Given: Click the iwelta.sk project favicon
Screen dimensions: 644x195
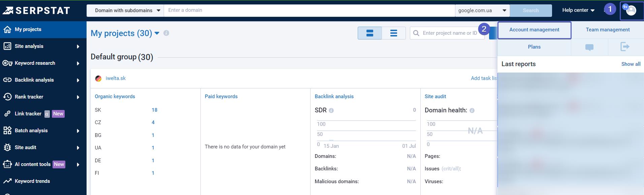Looking at the screenshot, I should click(98, 78).
